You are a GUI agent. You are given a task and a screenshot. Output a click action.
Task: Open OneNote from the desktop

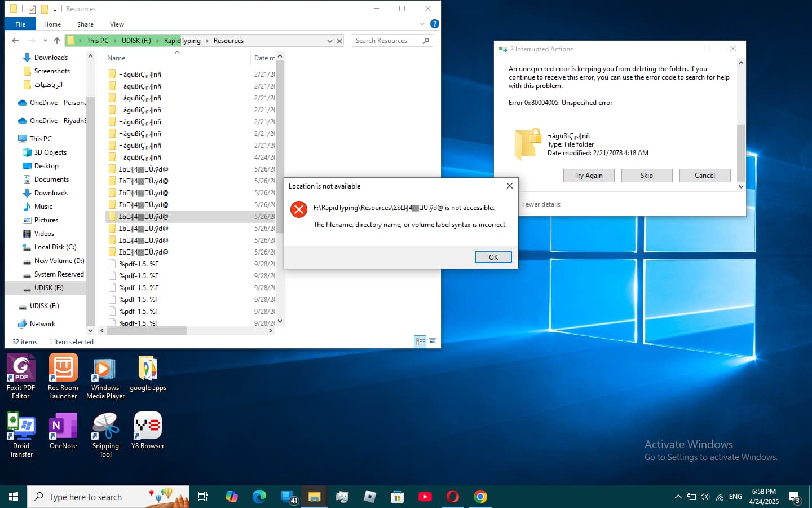coord(63,430)
